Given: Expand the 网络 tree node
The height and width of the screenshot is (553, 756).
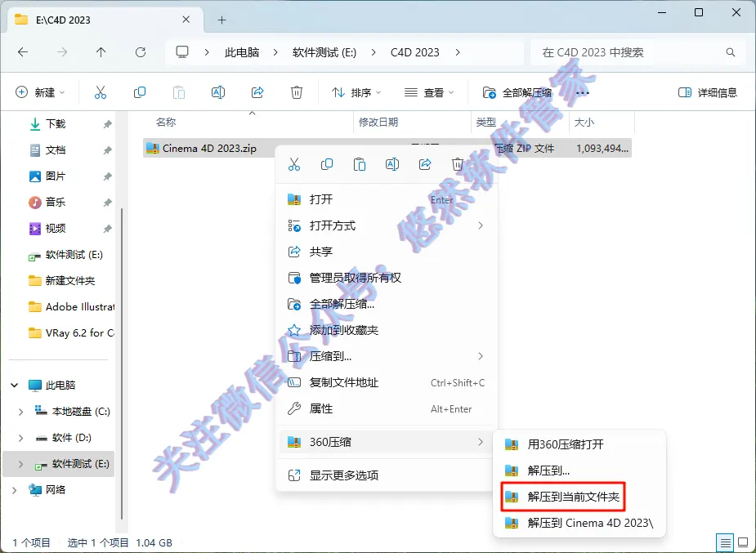Looking at the screenshot, I should click(x=15, y=490).
